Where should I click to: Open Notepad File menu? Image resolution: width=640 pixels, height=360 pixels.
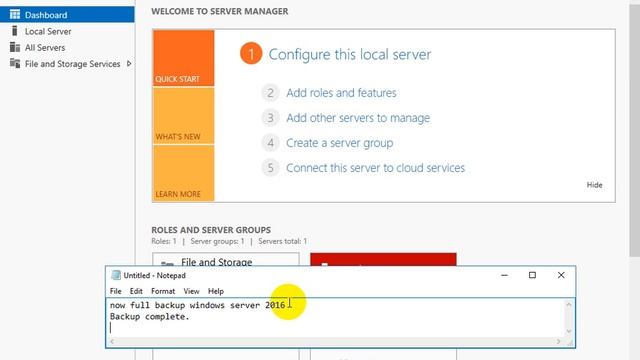click(x=116, y=291)
